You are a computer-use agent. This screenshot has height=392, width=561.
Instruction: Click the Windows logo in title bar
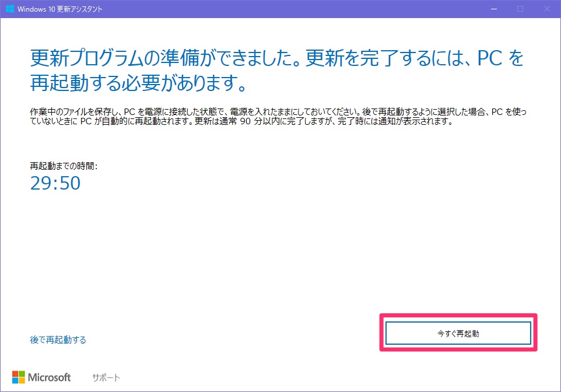[10, 9]
